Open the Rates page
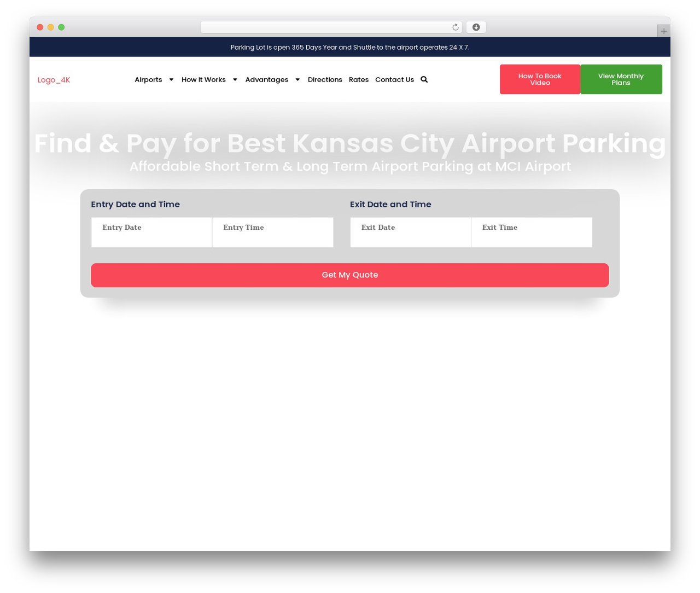The height and width of the screenshot is (593, 700). coord(359,80)
